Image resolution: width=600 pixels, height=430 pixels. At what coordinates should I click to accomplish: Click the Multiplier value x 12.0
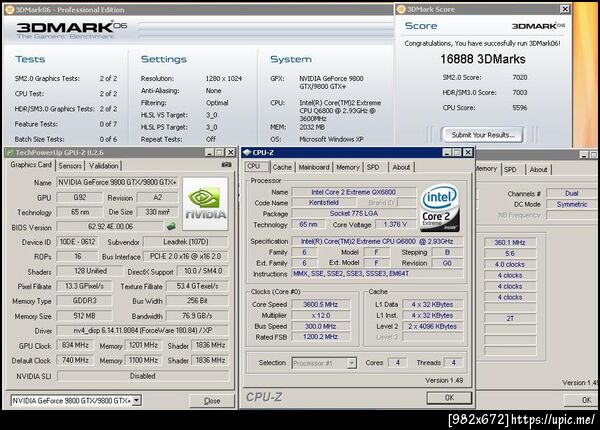point(320,315)
